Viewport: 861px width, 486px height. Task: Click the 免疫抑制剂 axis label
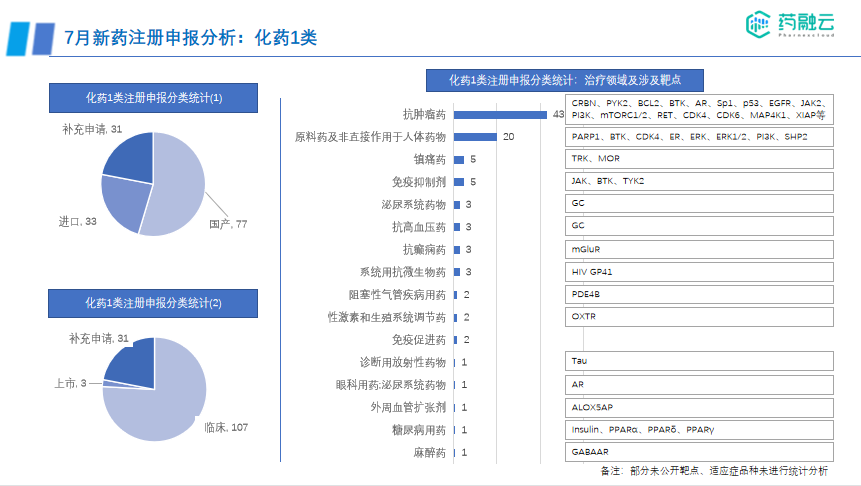pyautogui.click(x=418, y=182)
